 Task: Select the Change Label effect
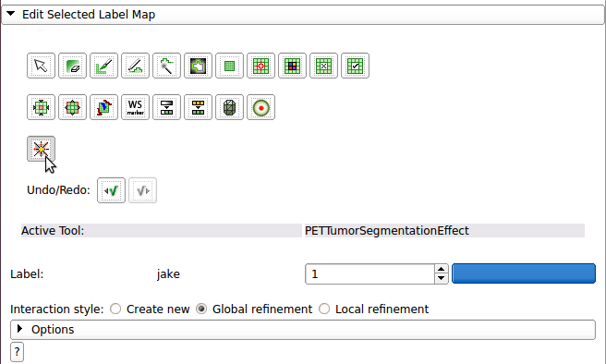point(198,107)
